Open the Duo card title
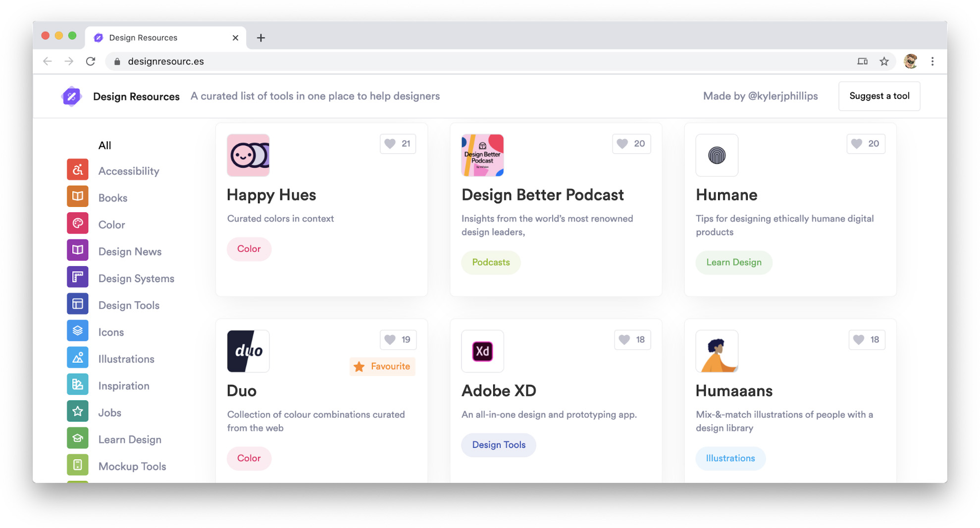980x528 pixels. 242,390
